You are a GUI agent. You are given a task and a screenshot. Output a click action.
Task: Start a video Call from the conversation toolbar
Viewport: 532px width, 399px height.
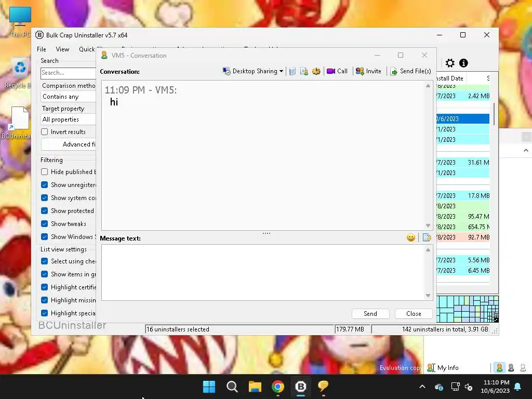(337, 71)
